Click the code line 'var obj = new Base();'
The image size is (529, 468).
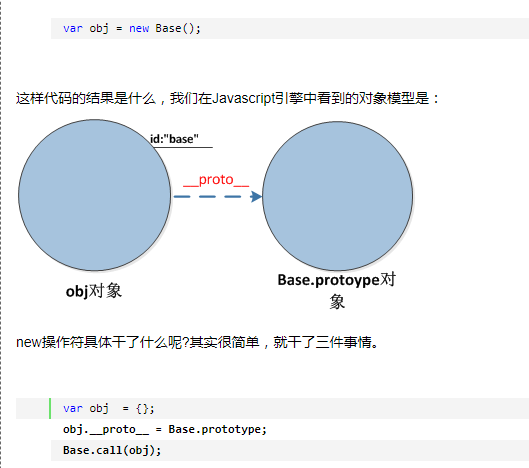[132, 28]
